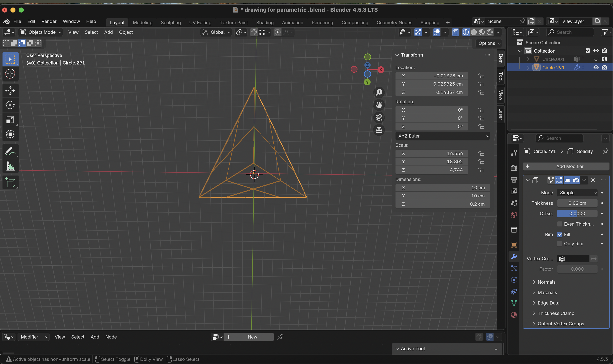Uncheck the Rim Fill checkbox
Screen dimensions: 613x364
coord(560,234)
